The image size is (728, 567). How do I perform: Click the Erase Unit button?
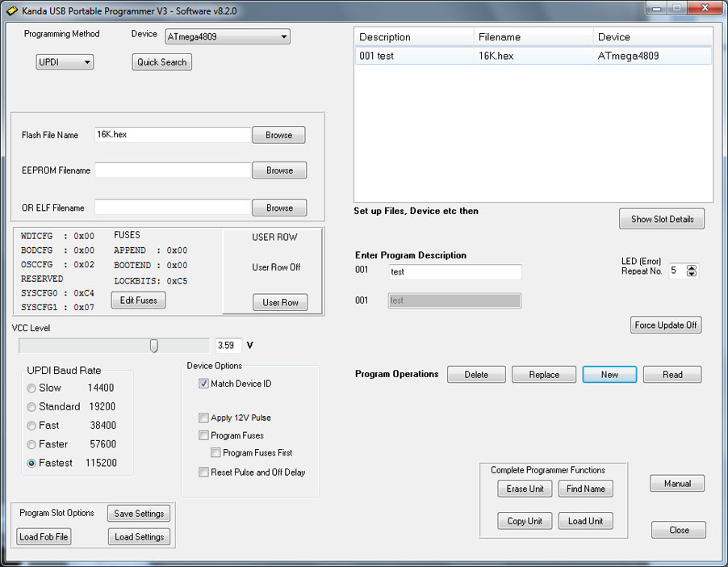525,489
